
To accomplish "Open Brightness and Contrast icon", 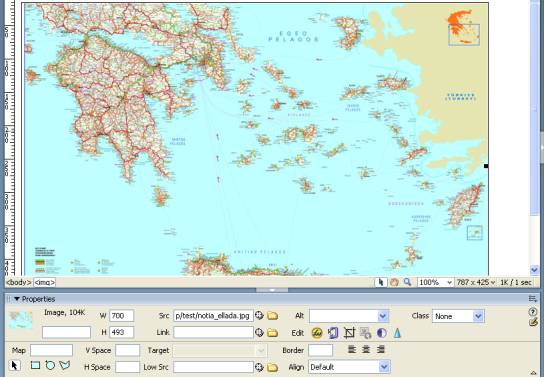I will pos(382,333).
